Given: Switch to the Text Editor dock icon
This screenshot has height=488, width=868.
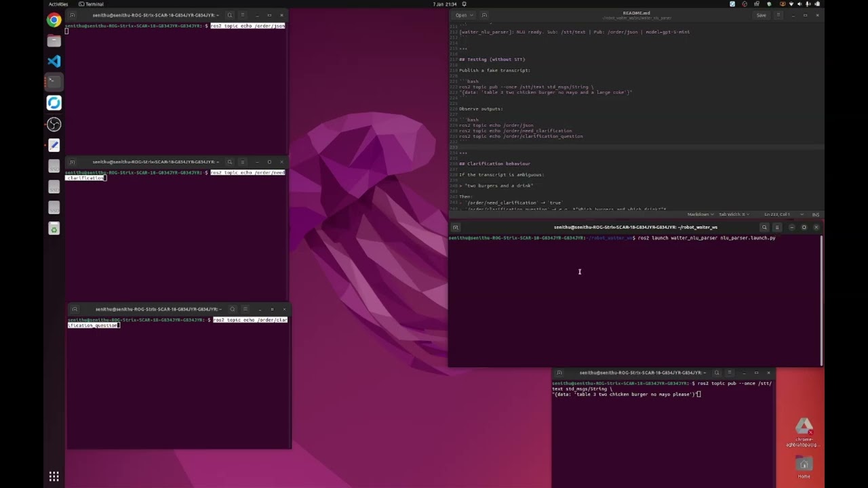Looking at the screenshot, I should tap(54, 145).
